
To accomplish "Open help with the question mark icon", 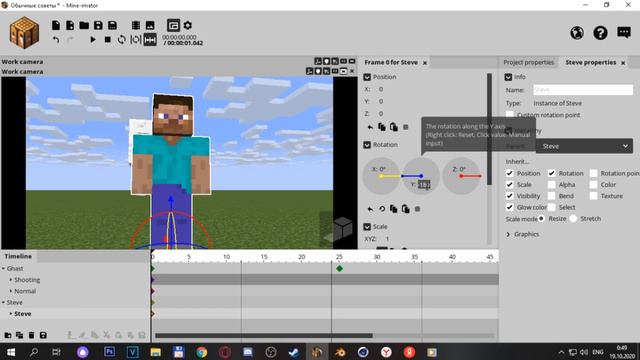I will click(x=600, y=33).
